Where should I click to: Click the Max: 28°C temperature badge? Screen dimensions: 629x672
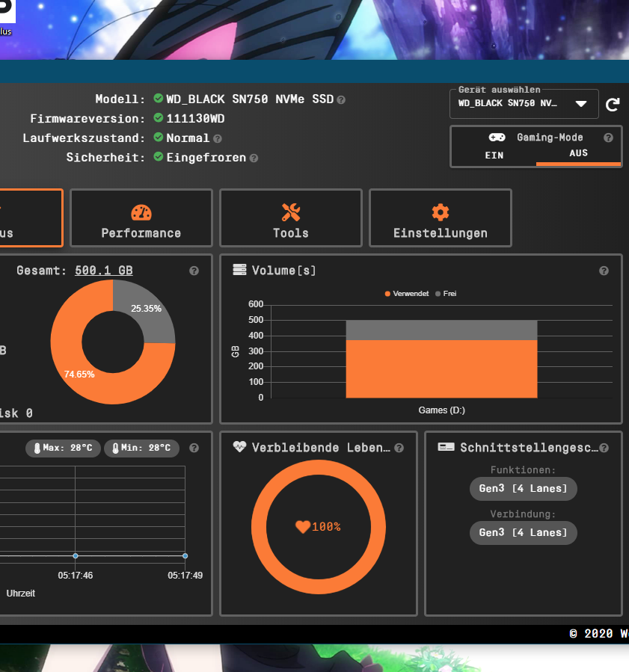[x=63, y=448]
